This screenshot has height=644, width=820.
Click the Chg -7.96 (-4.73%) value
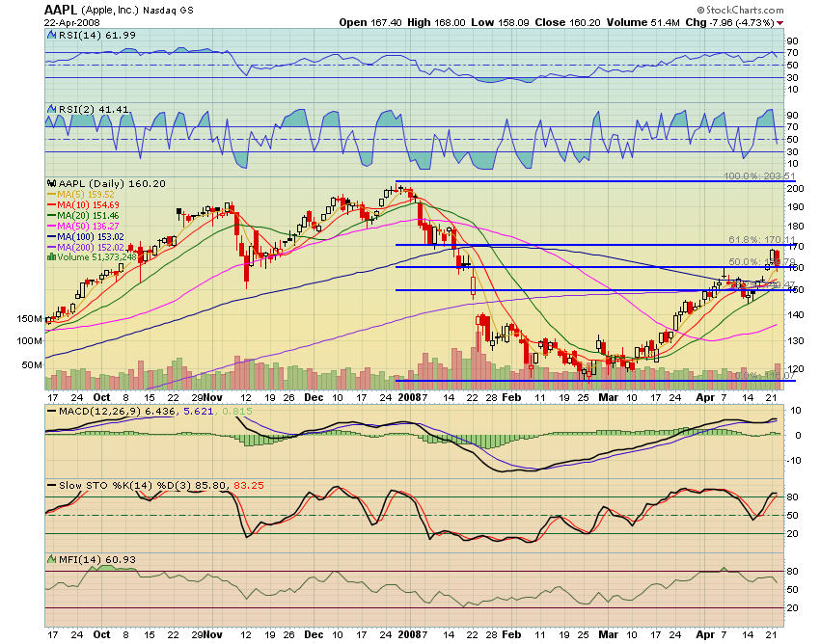tap(729, 22)
